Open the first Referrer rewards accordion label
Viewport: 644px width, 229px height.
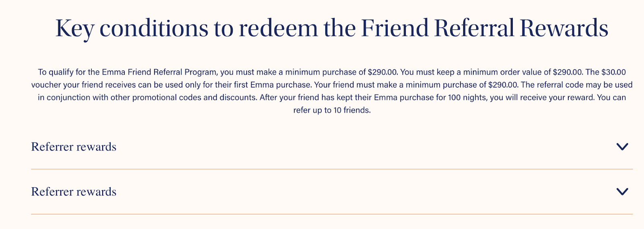[74, 147]
